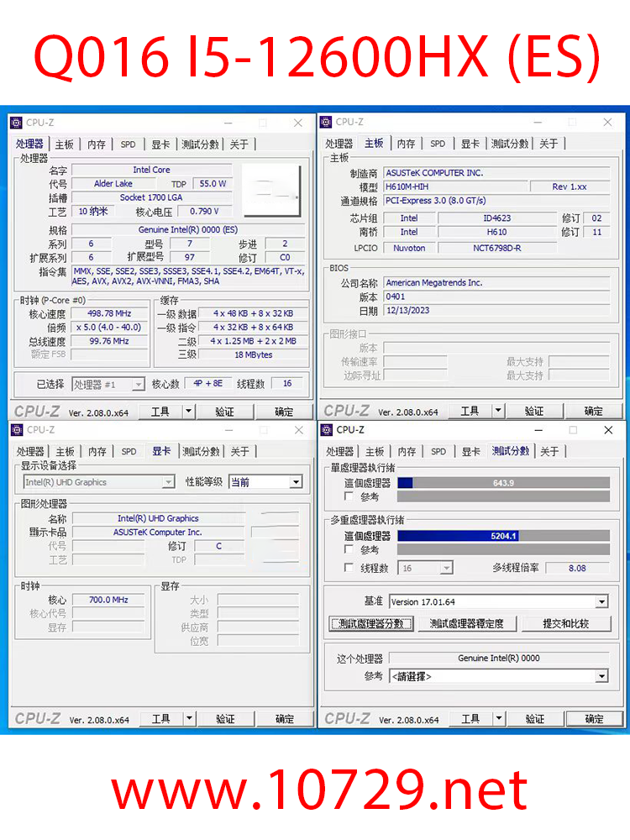Open the 关于 tab in the graphics window
Screen dimensions: 630x840
[240, 452]
